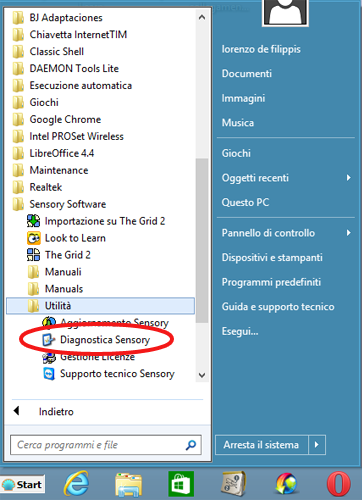Launch the Opera browser taskbar icon

tap(339, 484)
